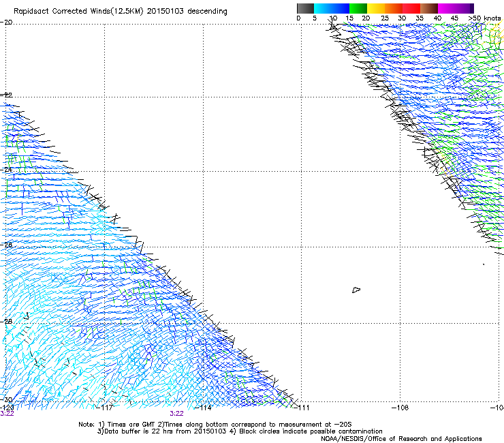Select the green 15-20 knots legend swatch
The height and width of the screenshot is (443, 504).
click(x=358, y=8)
